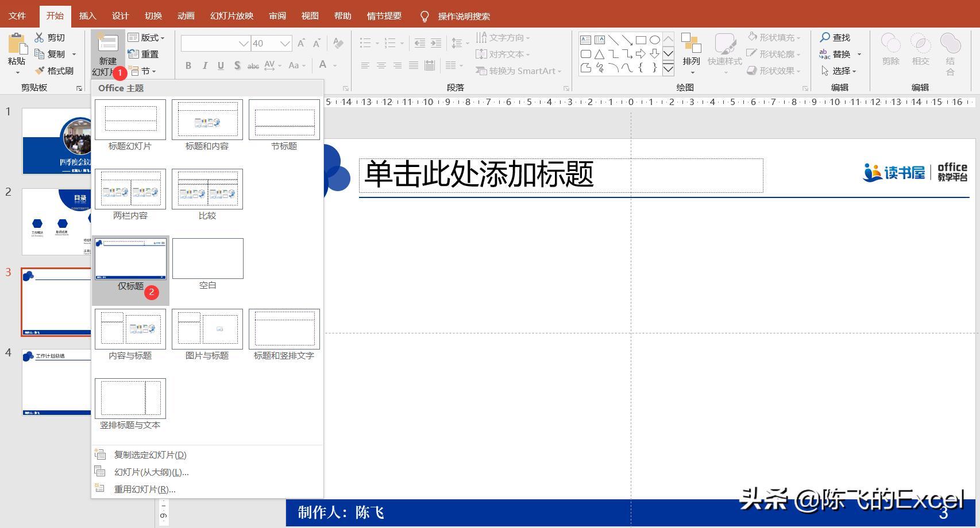The height and width of the screenshot is (528, 980).
Task: Open the Design (设计) ribbon tab
Action: pyautogui.click(x=120, y=15)
